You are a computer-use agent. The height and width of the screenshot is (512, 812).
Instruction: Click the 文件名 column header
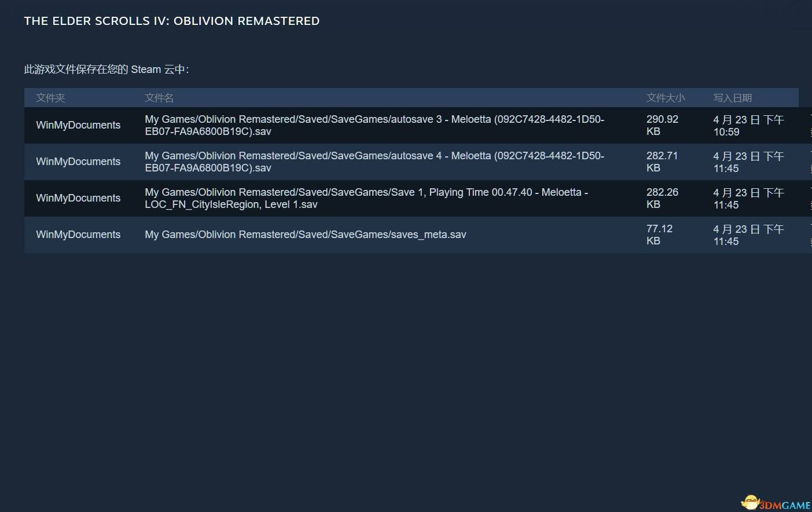click(159, 98)
